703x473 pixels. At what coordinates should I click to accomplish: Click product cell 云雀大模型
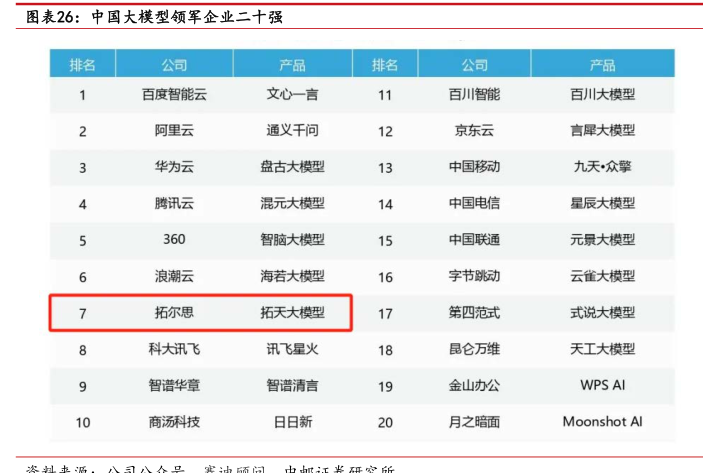603,276
